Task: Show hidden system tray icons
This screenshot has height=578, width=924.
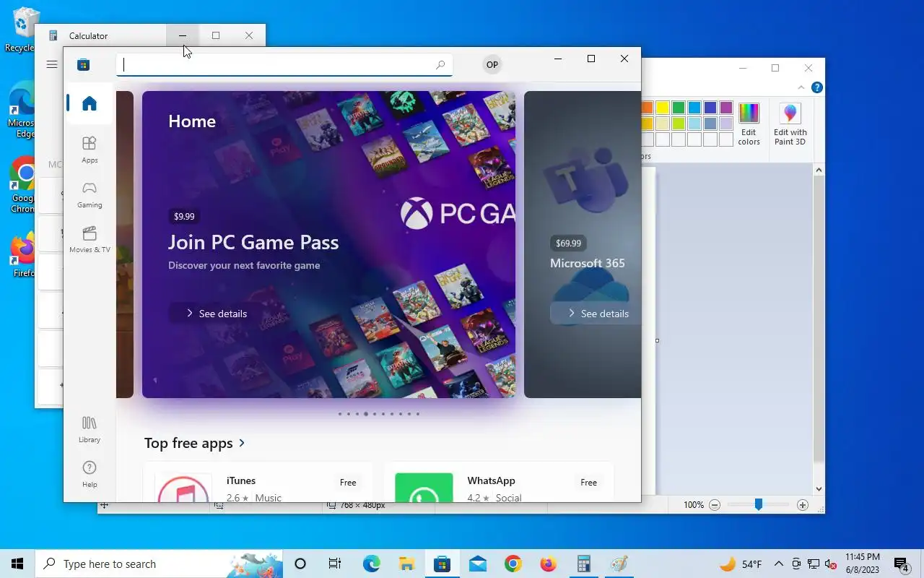Action: click(779, 564)
